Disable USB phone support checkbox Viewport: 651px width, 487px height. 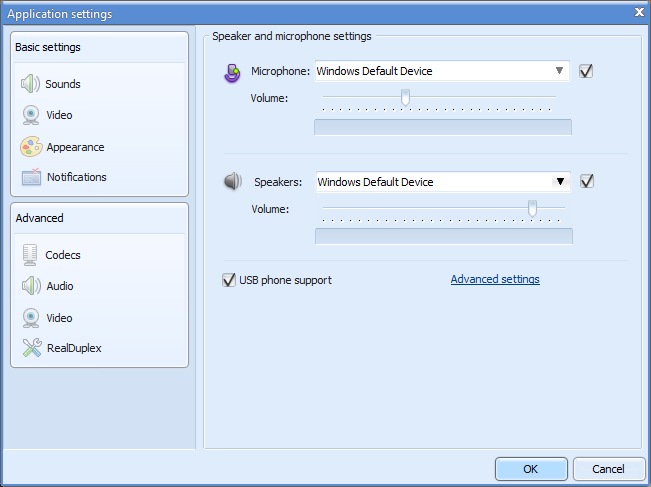229,280
